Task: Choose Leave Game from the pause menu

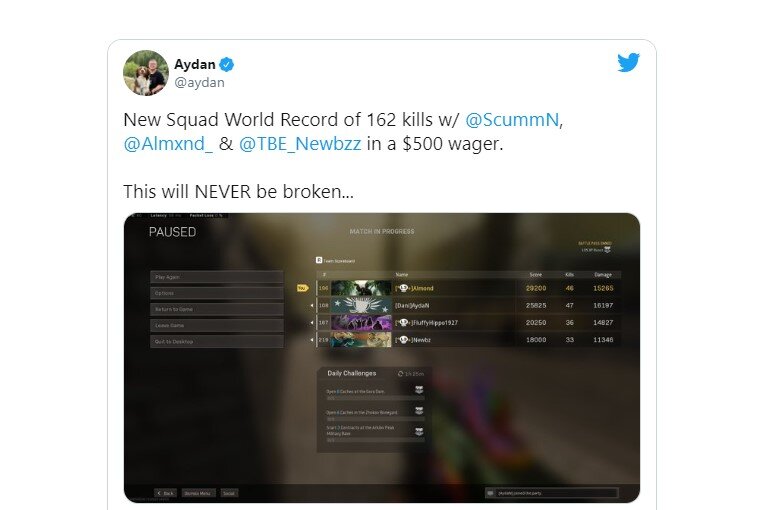Action: [x=217, y=325]
